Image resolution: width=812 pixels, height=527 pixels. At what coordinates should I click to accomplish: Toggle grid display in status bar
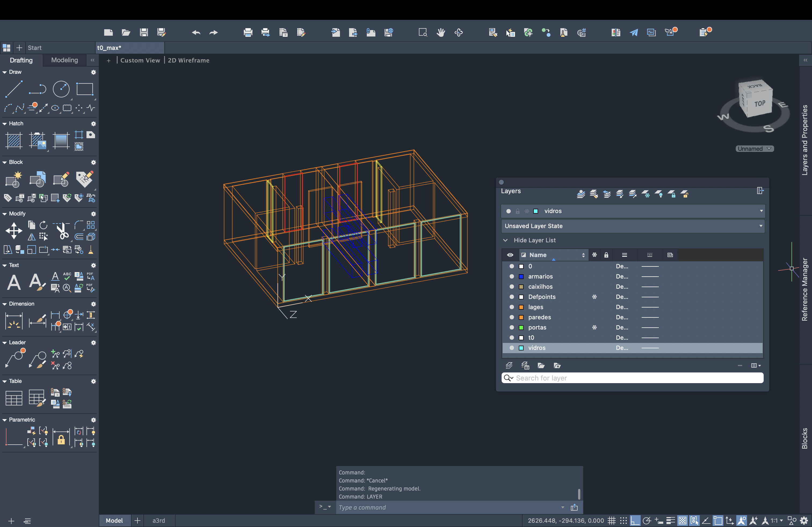612,521
